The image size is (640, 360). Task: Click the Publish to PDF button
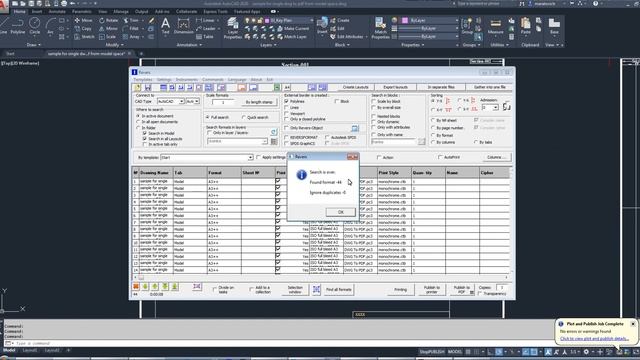pos(462,290)
